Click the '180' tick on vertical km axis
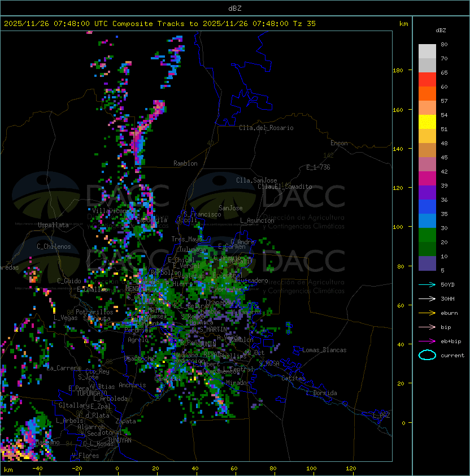470x476 pixels. (398, 71)
